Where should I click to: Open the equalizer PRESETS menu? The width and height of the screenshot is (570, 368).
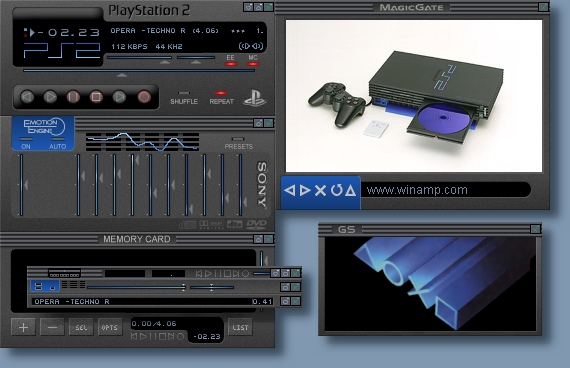click(x=238, y=144)
